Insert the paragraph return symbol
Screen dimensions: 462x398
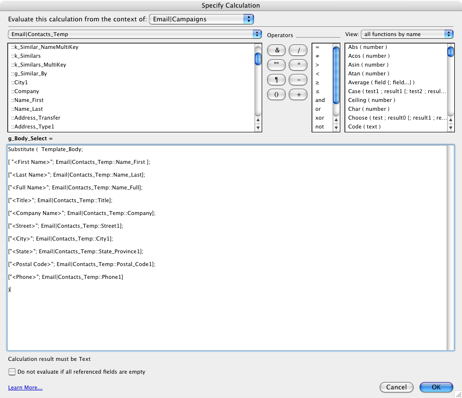point(276,80)
